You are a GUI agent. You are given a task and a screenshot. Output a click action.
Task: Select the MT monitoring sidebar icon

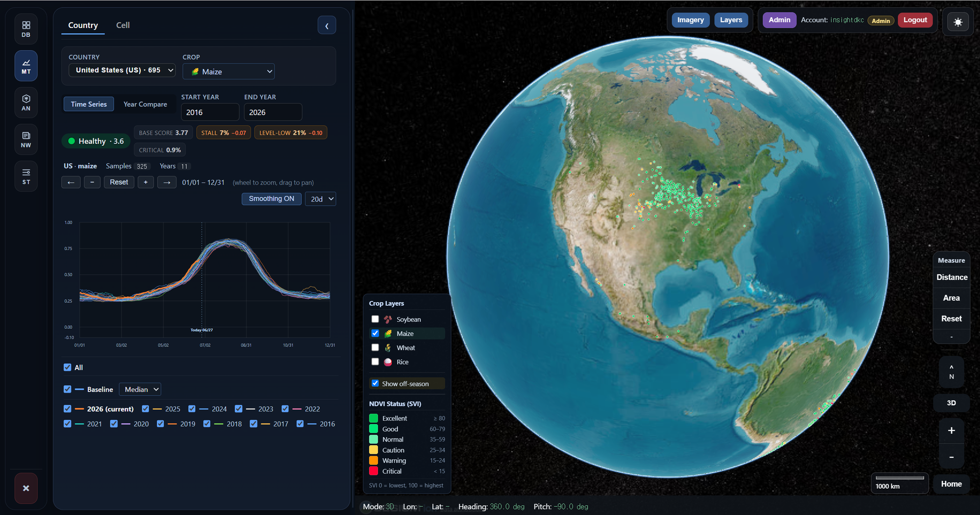pyautogui.click(x=26, y=66)
